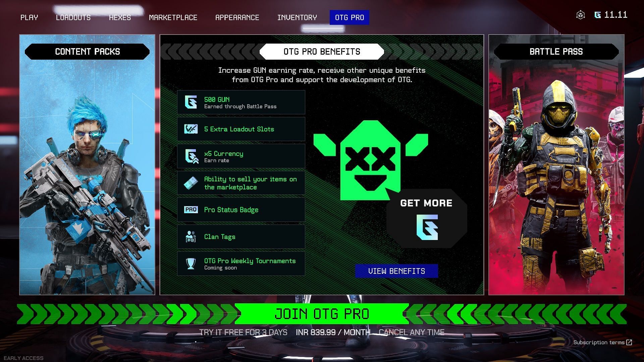Click the Weekly Tournaments trophy icon
The height and width of the screenshot is (362, 644).
(x=191, y=263)
